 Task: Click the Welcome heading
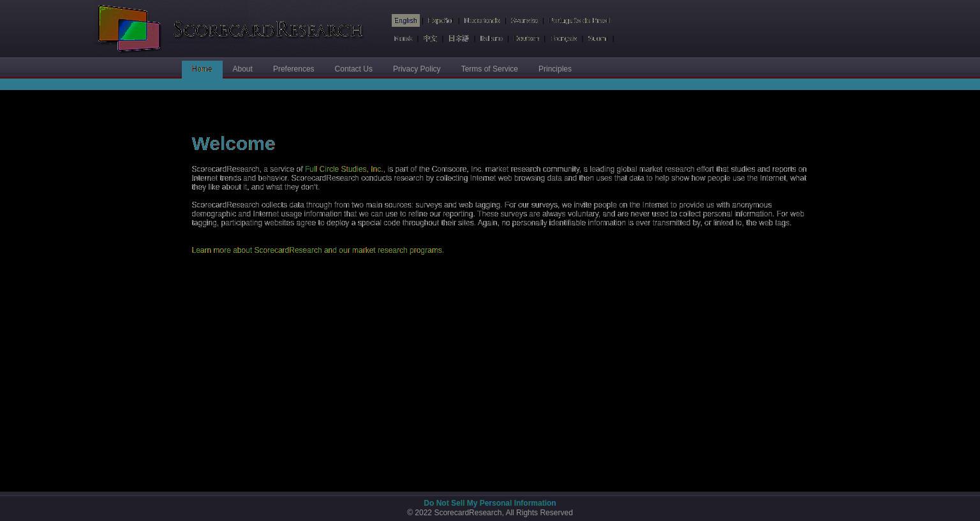(234, 144)
